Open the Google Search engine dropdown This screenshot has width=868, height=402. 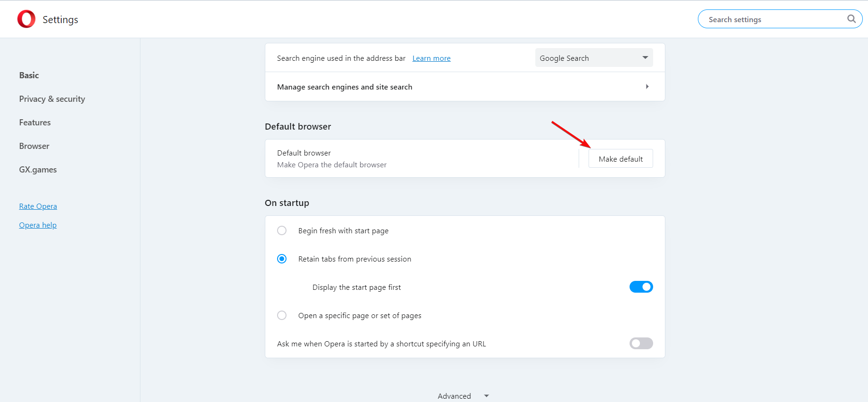click(594, 58)
